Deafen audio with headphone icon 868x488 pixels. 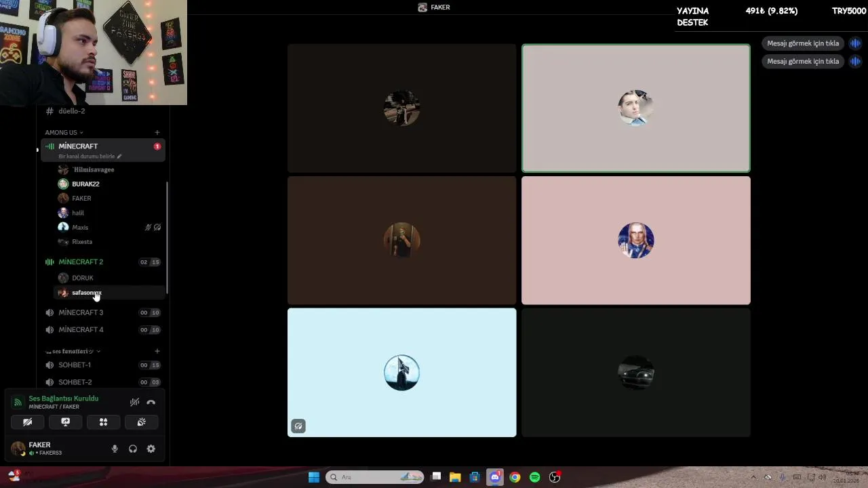coord(133,449)
